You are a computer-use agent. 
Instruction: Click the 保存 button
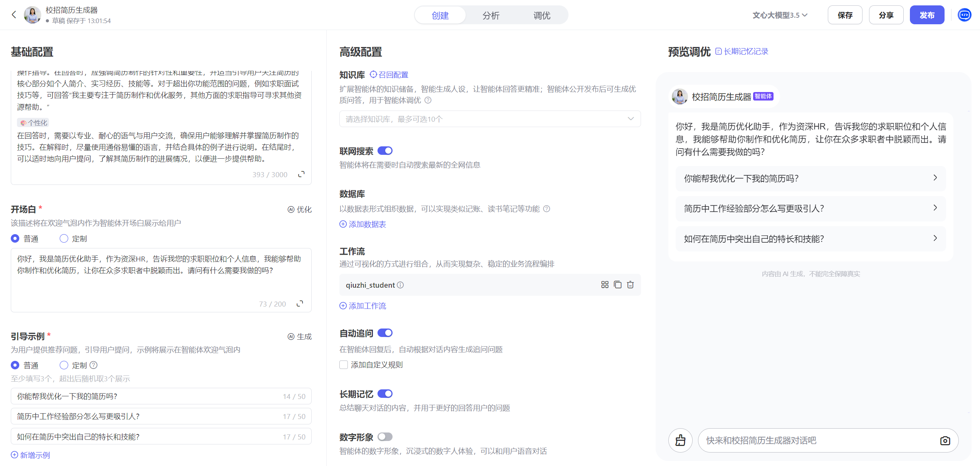[x=845, y=15]
